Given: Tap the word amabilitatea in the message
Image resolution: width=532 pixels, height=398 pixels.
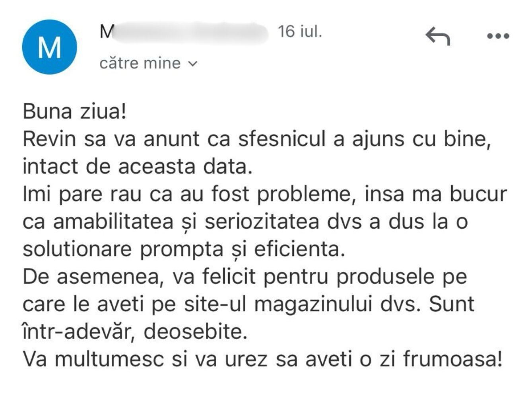Looking at the screenshot, I should [113, 222].
